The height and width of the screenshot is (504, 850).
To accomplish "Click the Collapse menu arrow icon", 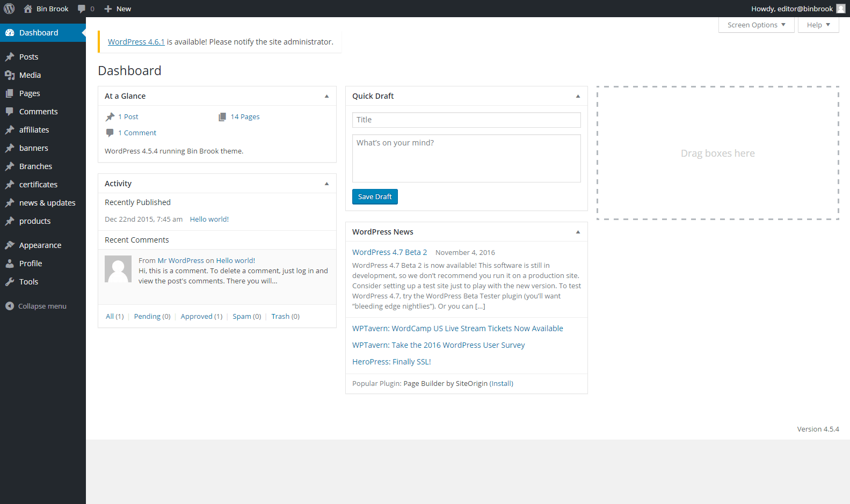I will [10, 306].
